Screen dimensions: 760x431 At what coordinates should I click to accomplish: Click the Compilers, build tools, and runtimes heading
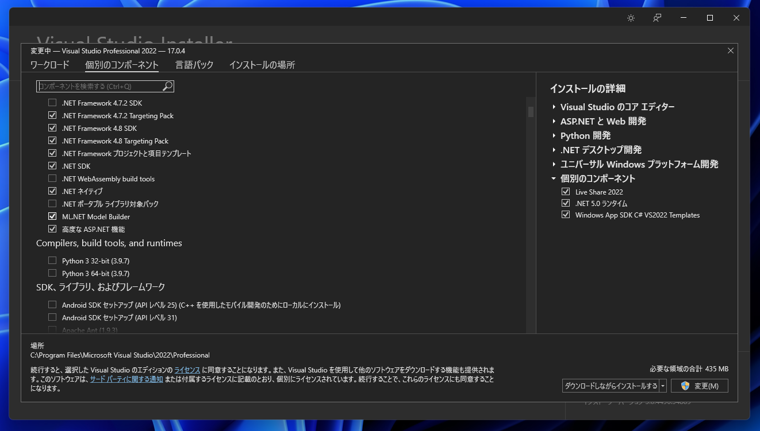(109, 243)
